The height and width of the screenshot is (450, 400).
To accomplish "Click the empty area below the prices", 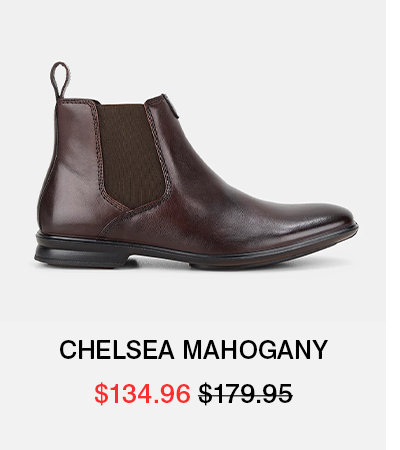I will click(x=193, y=428).
